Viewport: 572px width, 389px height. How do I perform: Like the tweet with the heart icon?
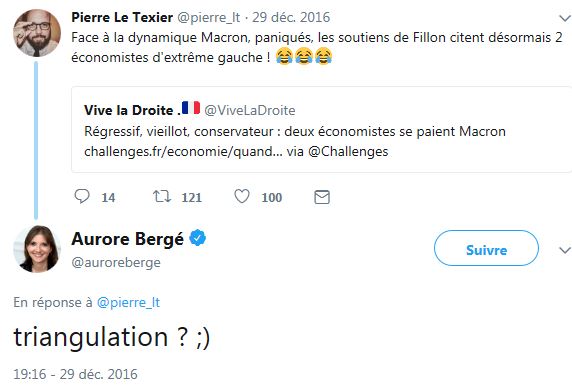tap(241, 196)
